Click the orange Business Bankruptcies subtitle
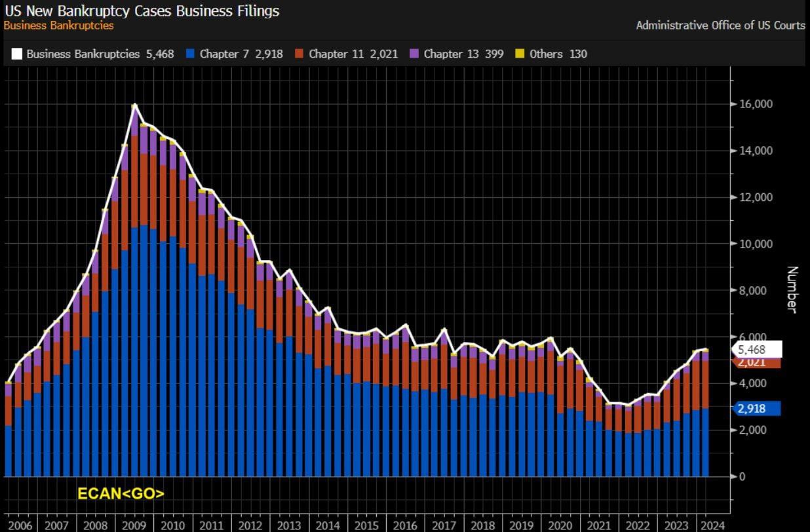Viewport: 810px width, 532px height. click(x=59, y=26)
